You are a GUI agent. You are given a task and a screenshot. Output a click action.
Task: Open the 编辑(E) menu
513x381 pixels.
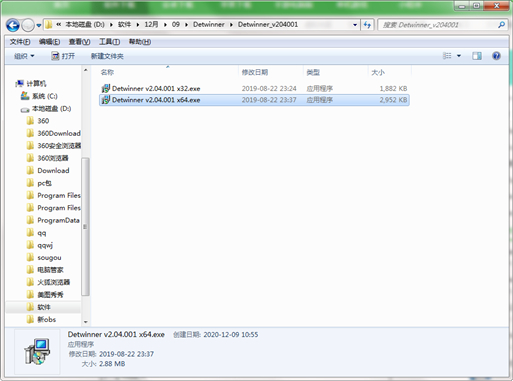[x=49, y=42]
